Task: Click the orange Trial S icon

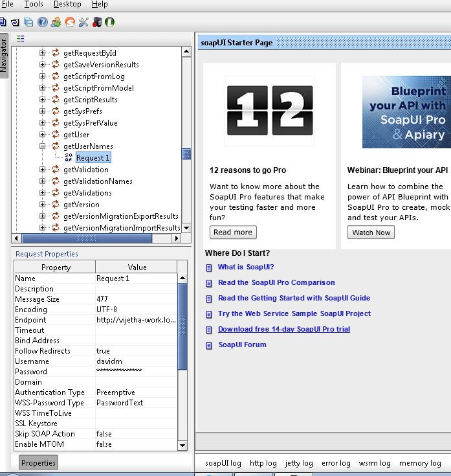Action: [70, 22]
